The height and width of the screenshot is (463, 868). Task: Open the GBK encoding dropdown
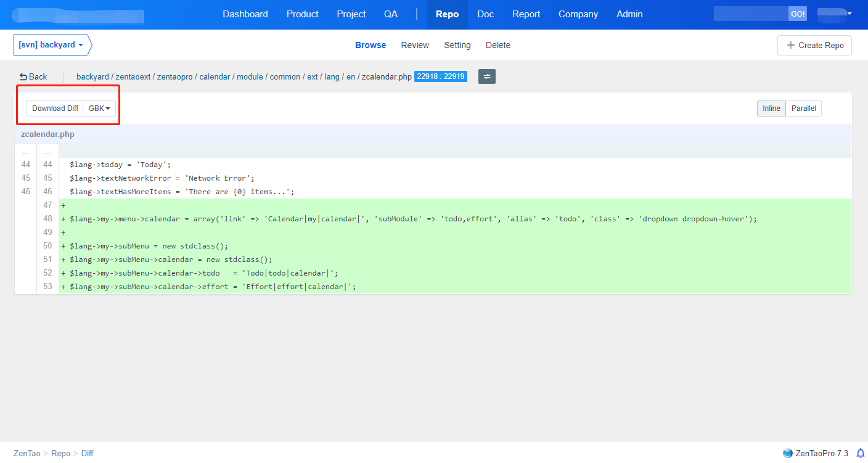click(x=99, y=109)
